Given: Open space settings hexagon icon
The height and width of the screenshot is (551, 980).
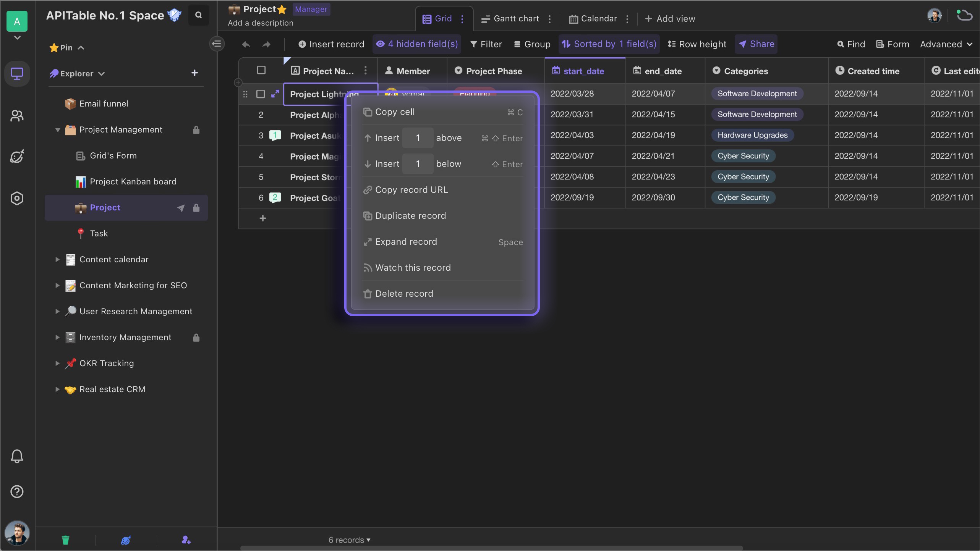Looking at the screenshot, I should pos(17,198).
